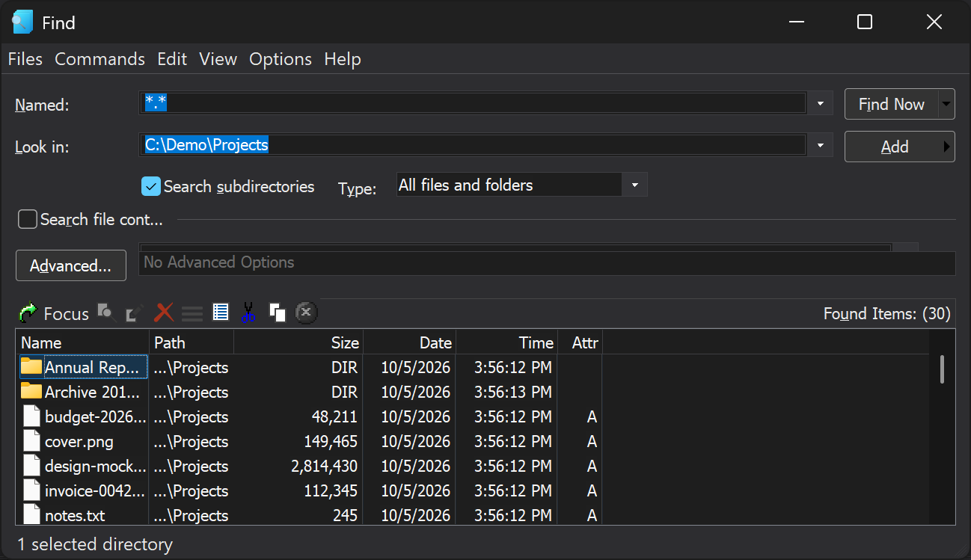Click the size value 2,814,430

coord(325,466)
